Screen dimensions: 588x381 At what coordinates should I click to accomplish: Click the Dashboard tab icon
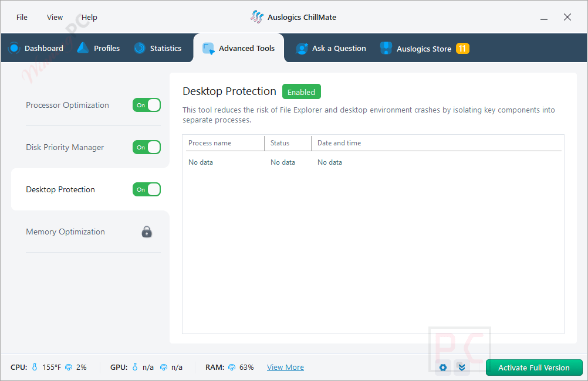click(x=14, y=48)
